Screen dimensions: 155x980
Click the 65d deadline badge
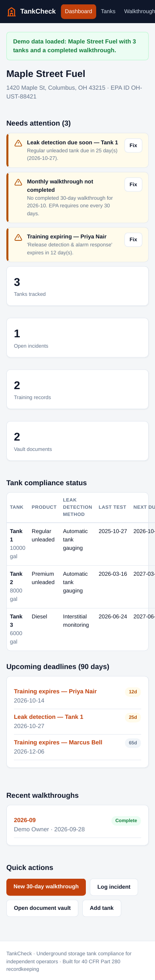pyautogui.click(x=133, y=743)
